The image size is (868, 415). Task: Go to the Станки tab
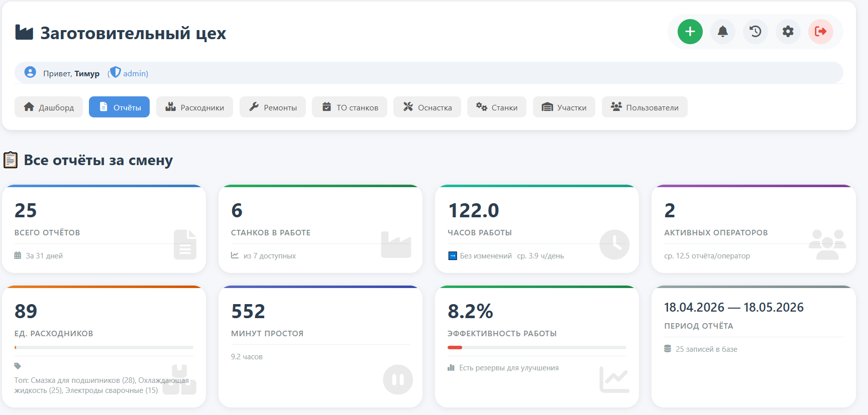tap(497, 107)
